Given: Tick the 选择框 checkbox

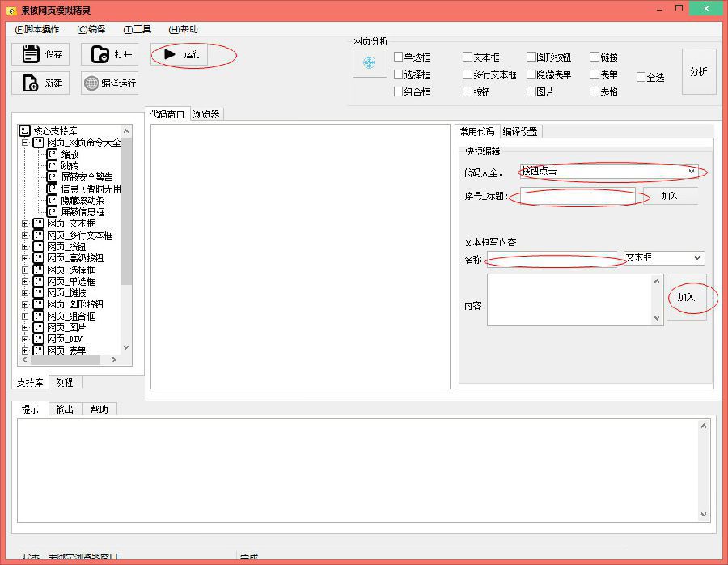Looking at the screenshot, I should click(398, 74).
